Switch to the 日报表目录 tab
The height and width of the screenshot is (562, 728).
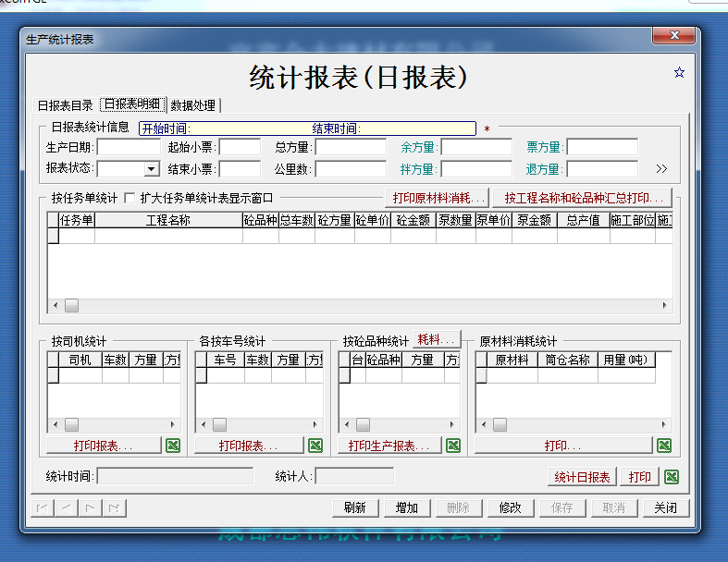click(65, 105)
